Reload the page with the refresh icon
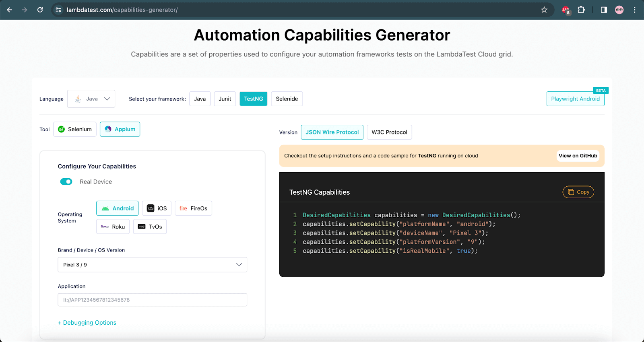Image resolution: width=644 pixels, height=342 pixels. pos(40,10)
